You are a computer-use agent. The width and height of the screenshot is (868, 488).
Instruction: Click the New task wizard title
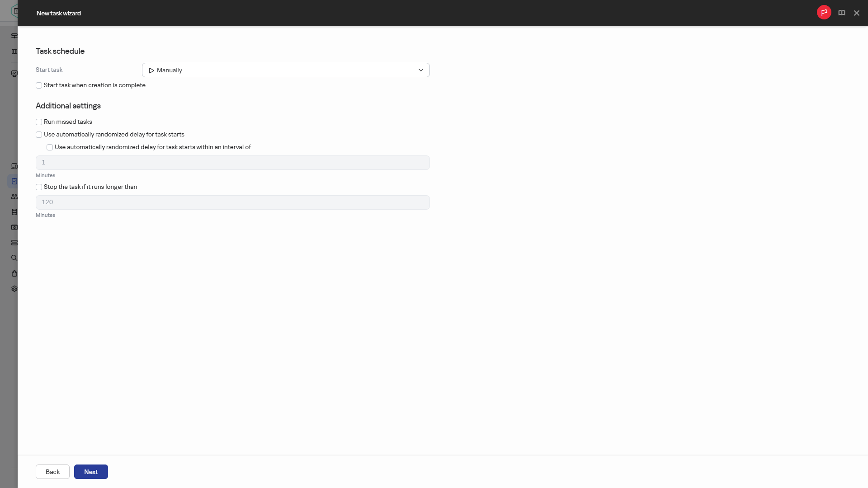click(59, 13)
